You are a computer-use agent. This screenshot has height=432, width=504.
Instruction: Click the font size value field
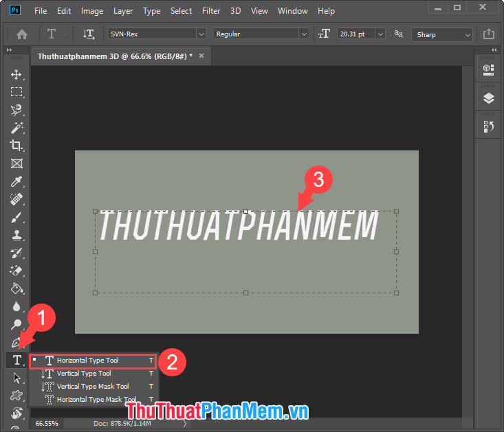[355, 34]
